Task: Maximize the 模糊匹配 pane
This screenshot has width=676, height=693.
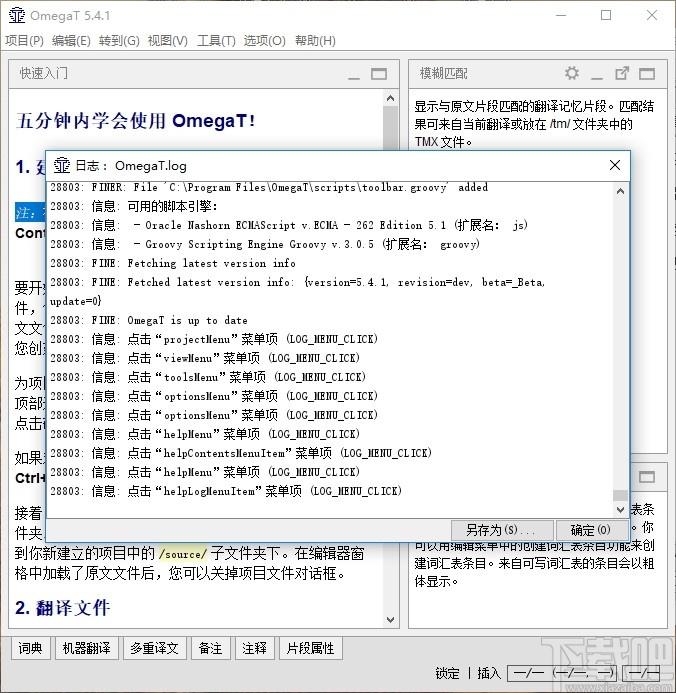Action: click(647, 73)
